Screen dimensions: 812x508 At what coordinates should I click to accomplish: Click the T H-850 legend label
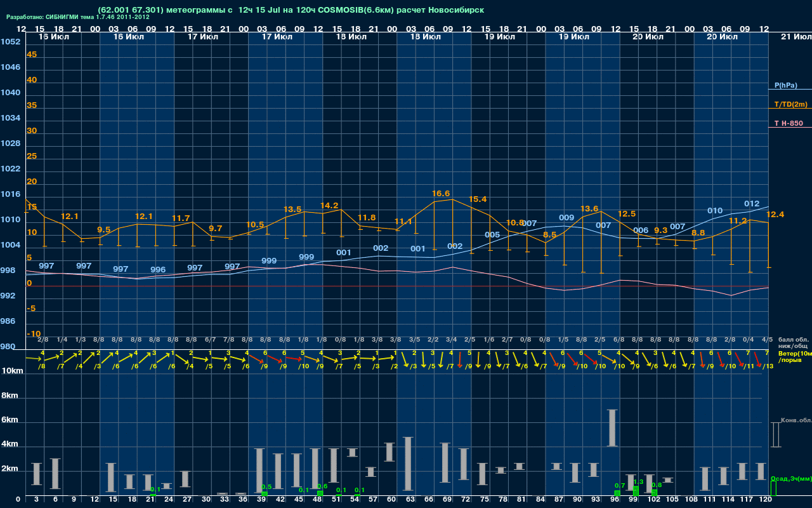788,123
